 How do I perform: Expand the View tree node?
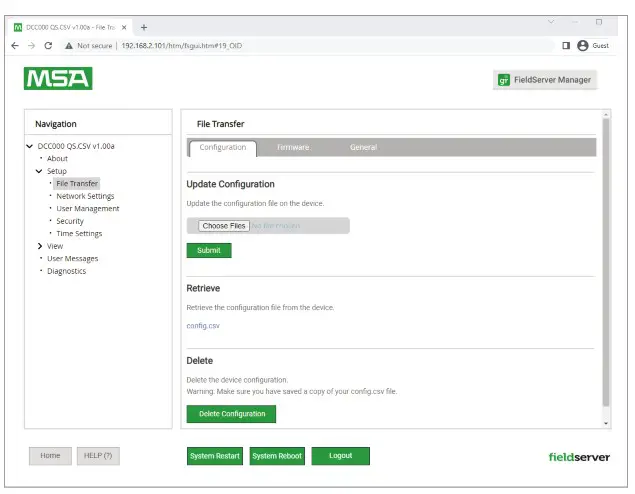[x=40, y=246]
